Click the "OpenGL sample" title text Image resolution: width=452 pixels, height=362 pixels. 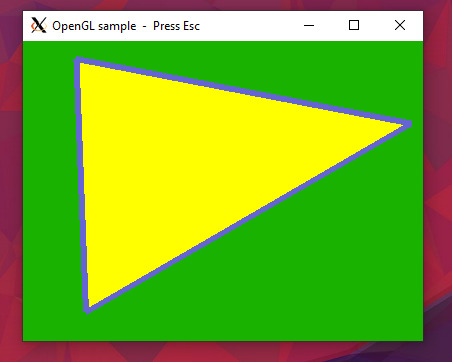pyautogui.click(x=94, y=26)
